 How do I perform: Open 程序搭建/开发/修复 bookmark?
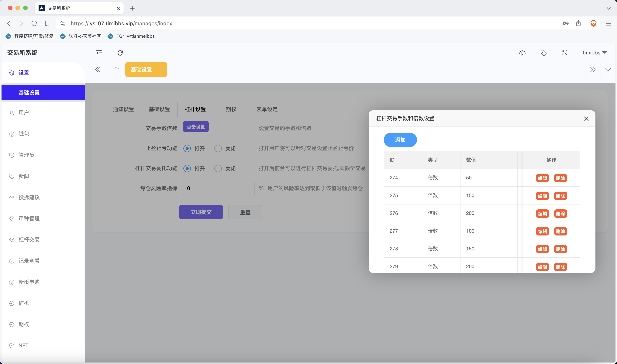29,36
